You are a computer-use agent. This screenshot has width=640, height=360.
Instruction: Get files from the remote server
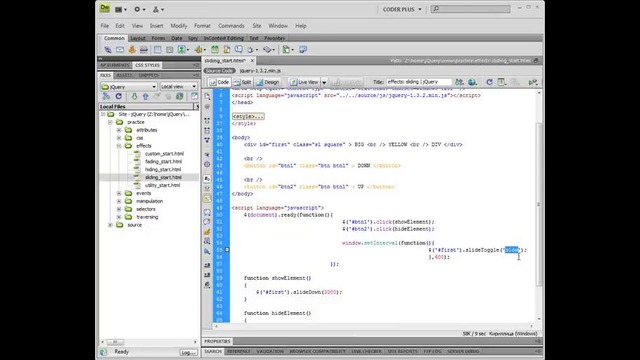click(134, 96)
